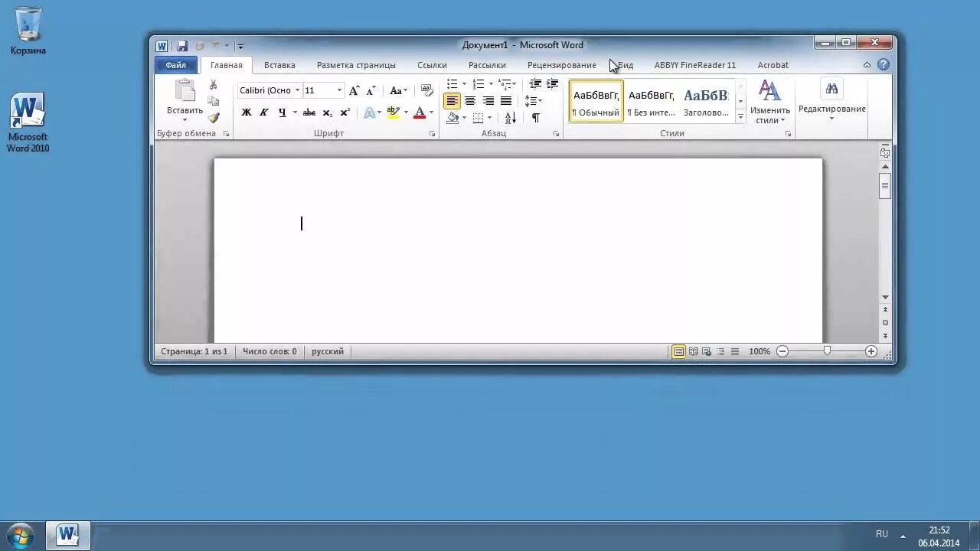The width and height of the screenshot is (980, 551).
Task: Click the Изменить стили button
Action: click(x=769, y=102)
